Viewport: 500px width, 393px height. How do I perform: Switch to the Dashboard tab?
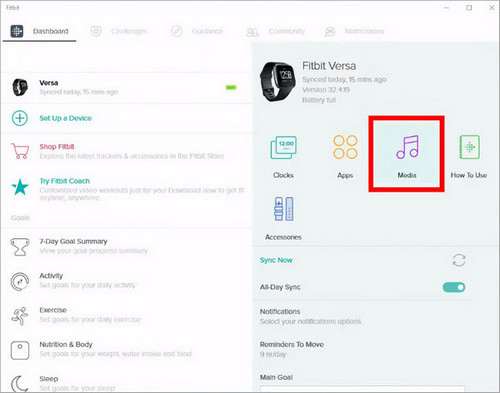(x=39, y=31)
